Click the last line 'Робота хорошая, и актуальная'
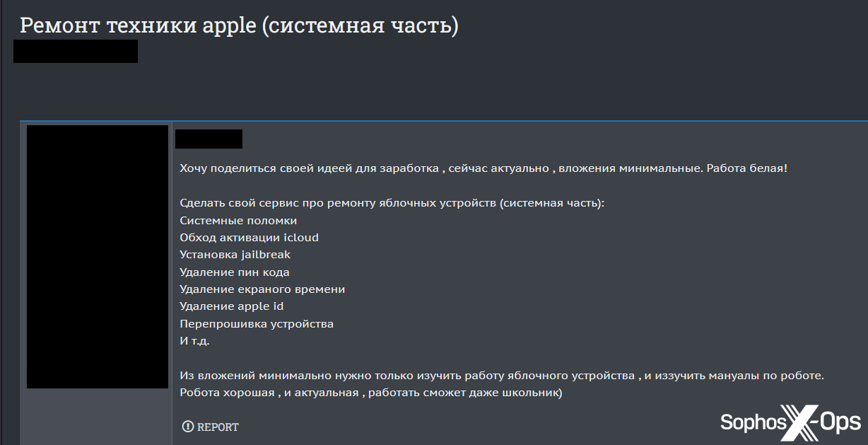The image size is (868, 445). coord(371,393)
